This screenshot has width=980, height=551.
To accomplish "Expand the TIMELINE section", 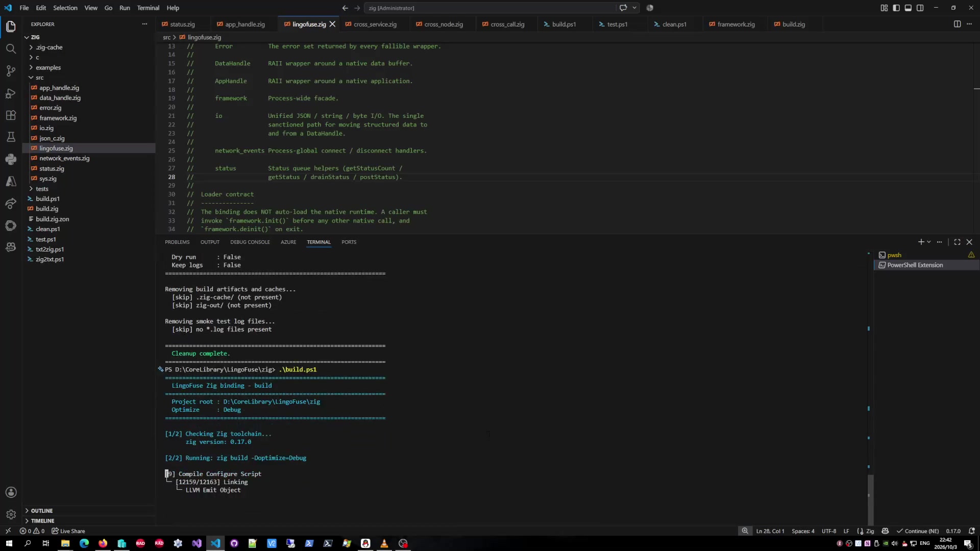I will click(x=42, y=521).
